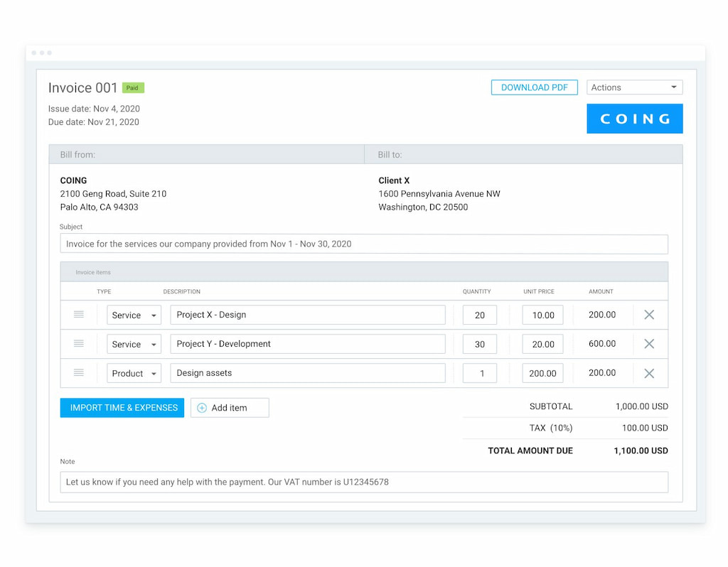
Task: Remove the Project X - Design line item
Action: click(x=648, y=315)
